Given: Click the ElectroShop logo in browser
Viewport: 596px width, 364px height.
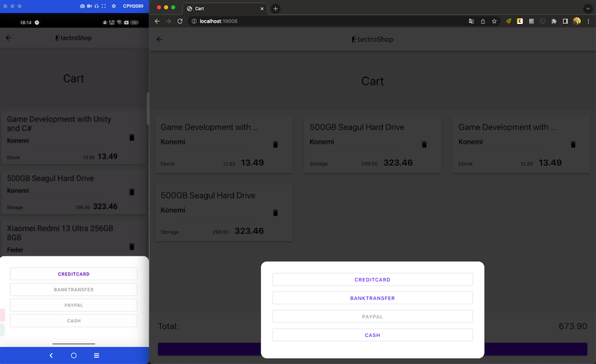Looking at the screenshot, I should click(373, 39).
